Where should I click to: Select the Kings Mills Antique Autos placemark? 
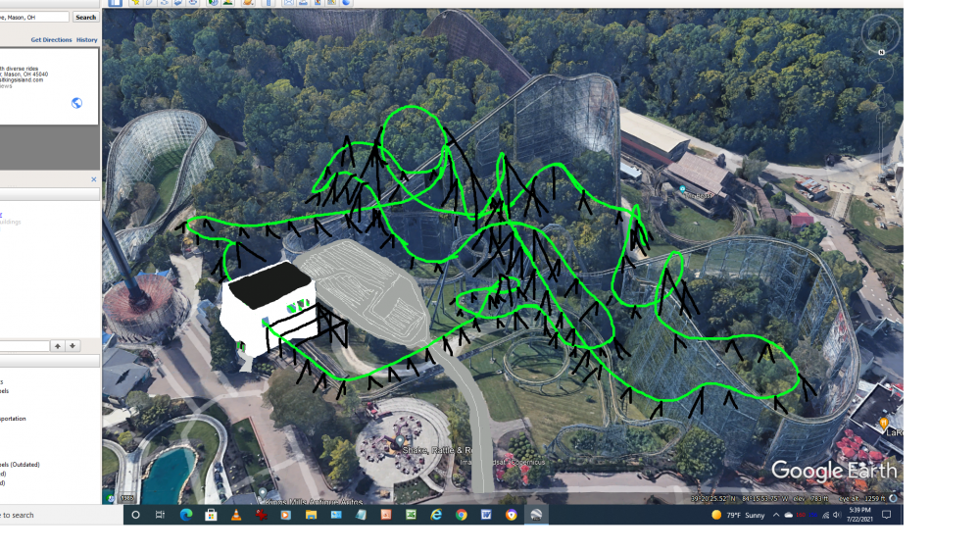[x=264, y=491]
